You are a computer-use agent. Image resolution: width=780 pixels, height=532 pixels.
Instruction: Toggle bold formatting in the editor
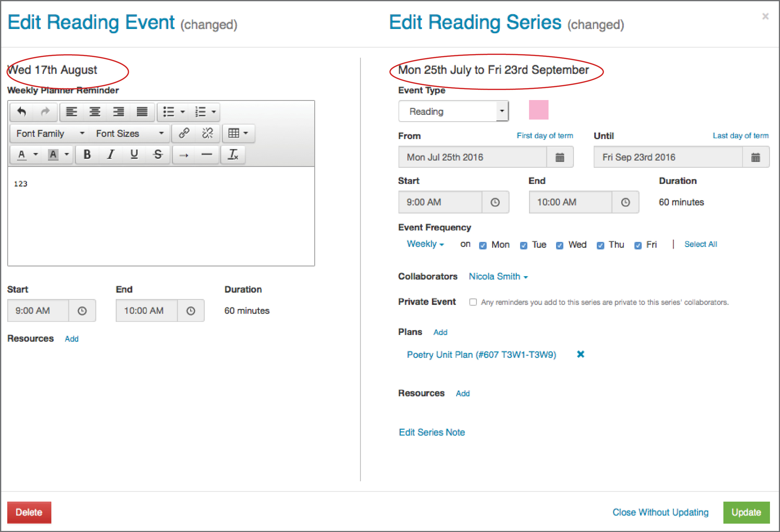(87, 154)
